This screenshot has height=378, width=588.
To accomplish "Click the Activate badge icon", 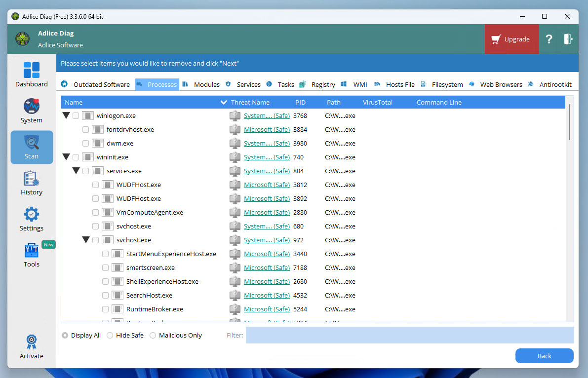I will coord(32,341).
